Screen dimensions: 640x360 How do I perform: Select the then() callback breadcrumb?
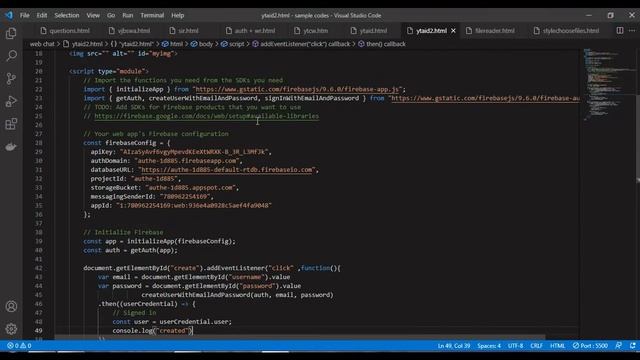(x=382, y=44)
